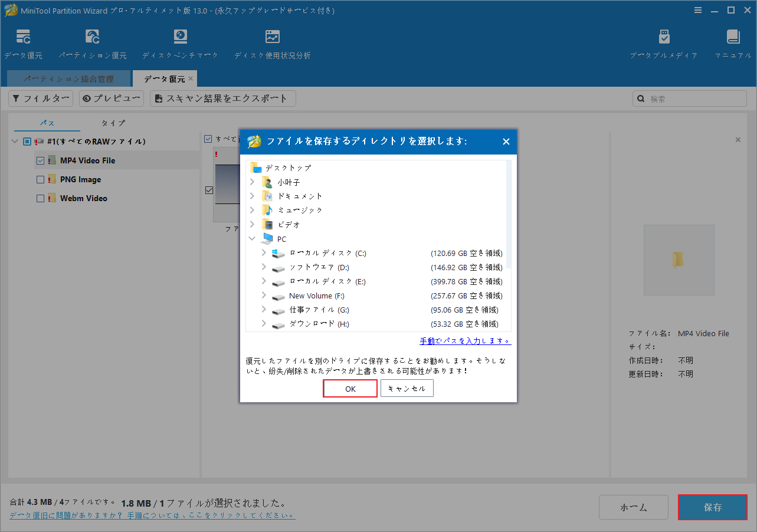Viewport: 757px width, 532px height.
Task: Open ディスク使用状況分析
Action: coord(272,42)
